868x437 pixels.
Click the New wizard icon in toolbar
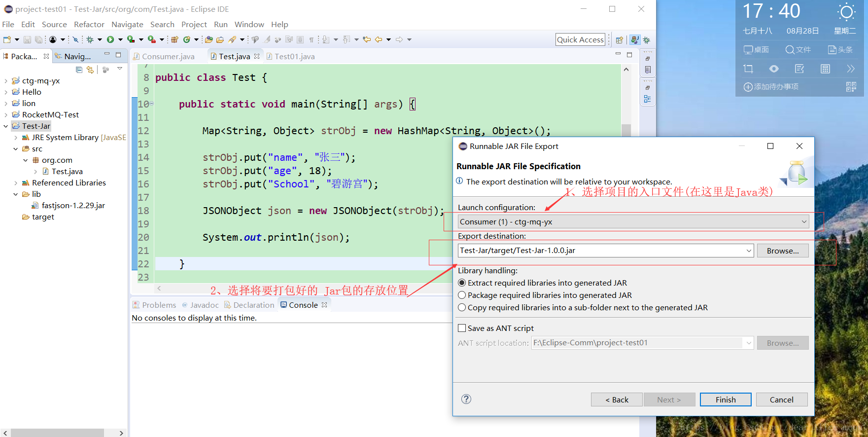(7, 39)
